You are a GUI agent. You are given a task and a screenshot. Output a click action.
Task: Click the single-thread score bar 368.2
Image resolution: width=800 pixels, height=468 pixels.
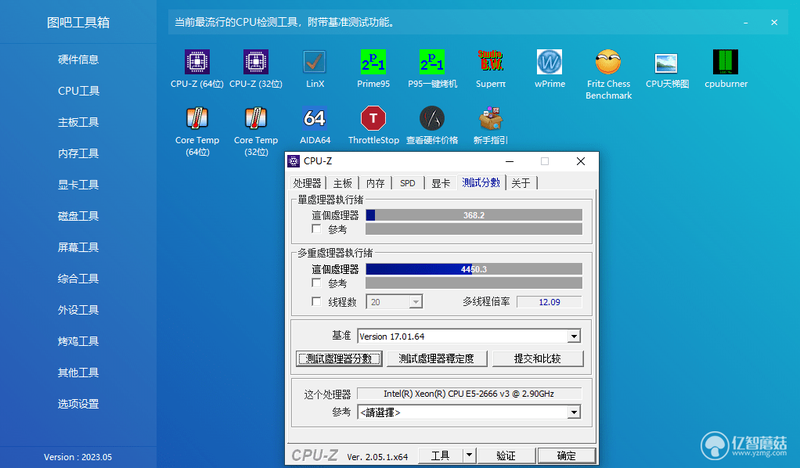tap(474, 215)
